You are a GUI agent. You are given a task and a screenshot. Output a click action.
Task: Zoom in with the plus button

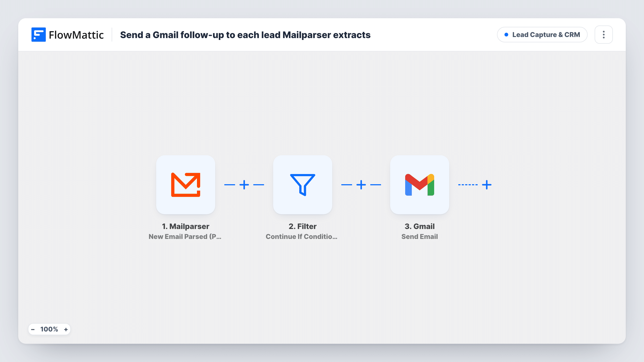[x=66, y=329]
